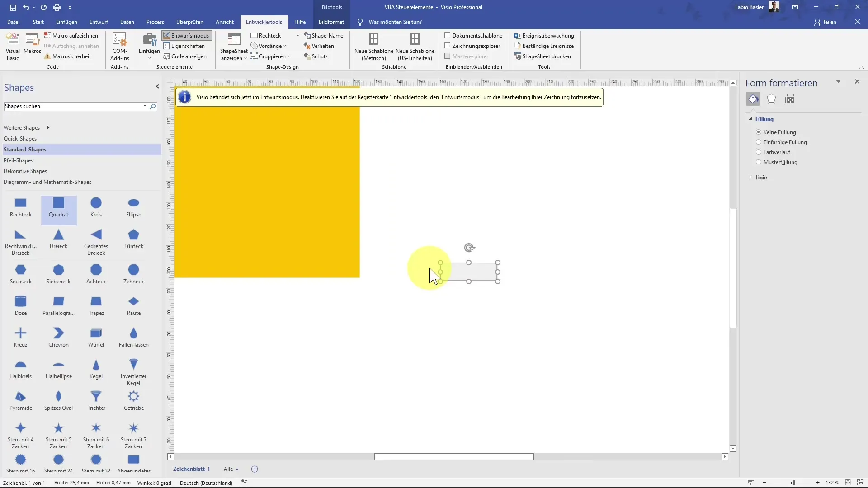Close the Form formatieren pane

pos(857,81)
